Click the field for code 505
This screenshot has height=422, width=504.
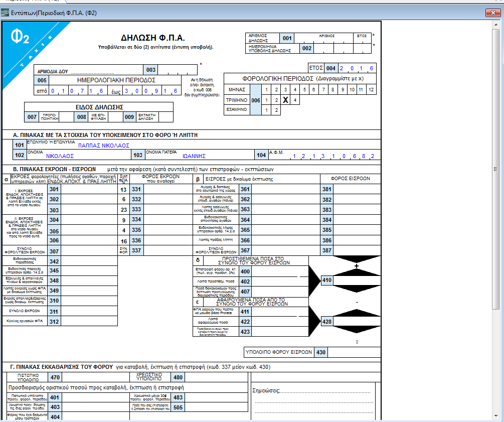(x=217, y=407)
